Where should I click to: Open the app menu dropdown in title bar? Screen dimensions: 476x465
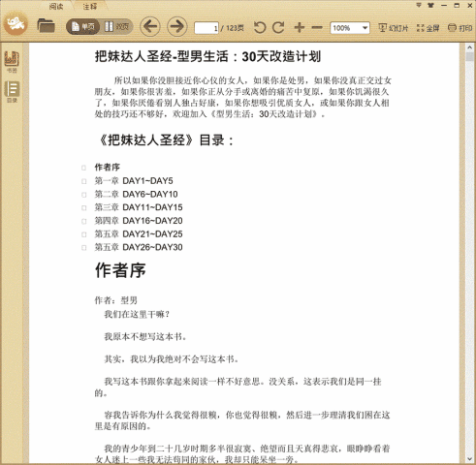pyautogui.click(x=419, y=5)
